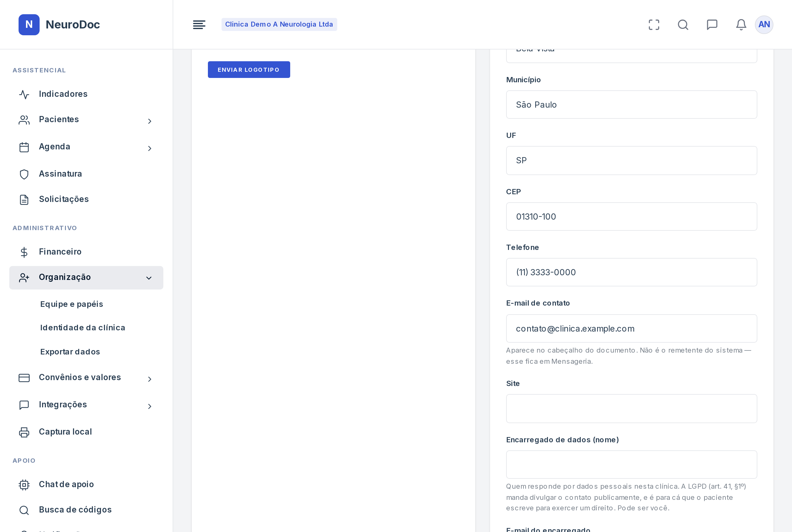Click the Convênios e valores card icon
Screen dimensions: 792x532
[x=24, y=378]
